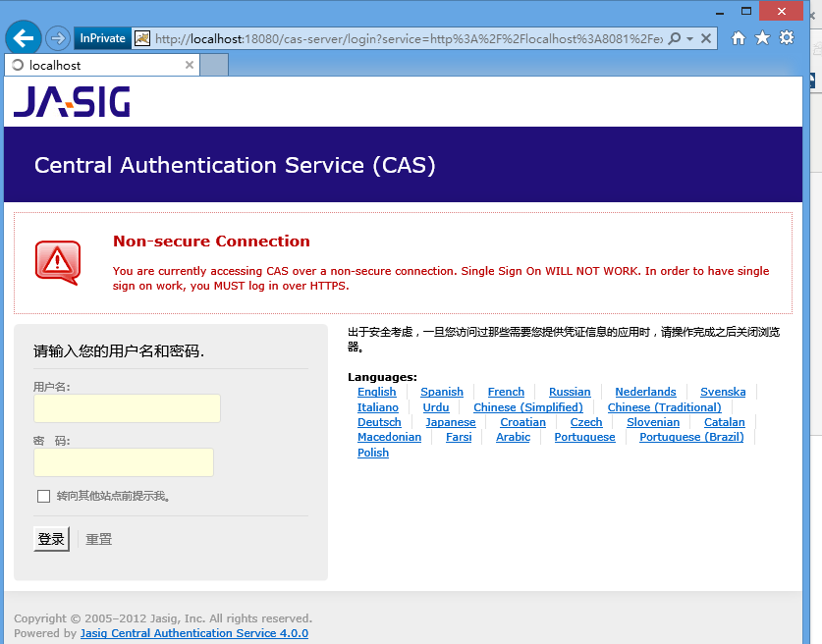Click the 重置 reset button
Screen dimensions: 822x644
(98, 539)
